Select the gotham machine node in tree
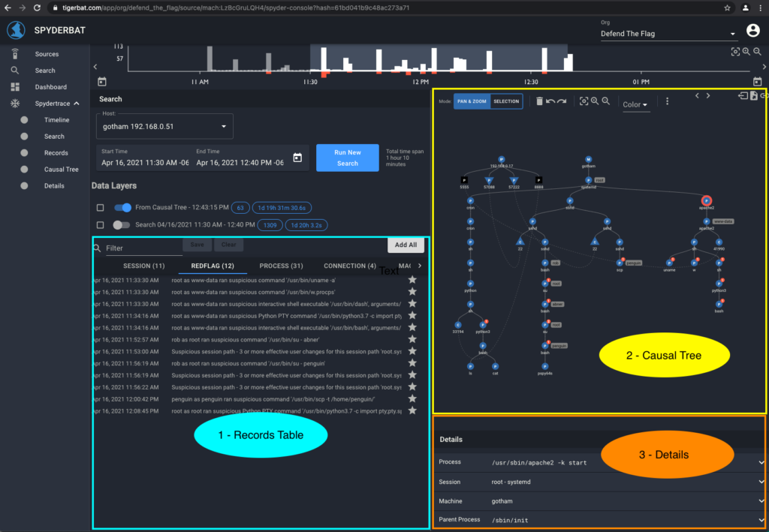 589,159
